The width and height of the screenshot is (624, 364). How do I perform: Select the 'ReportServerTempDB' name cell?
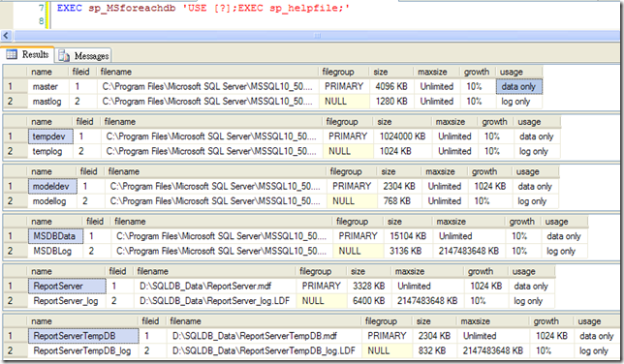pos(83,336)
